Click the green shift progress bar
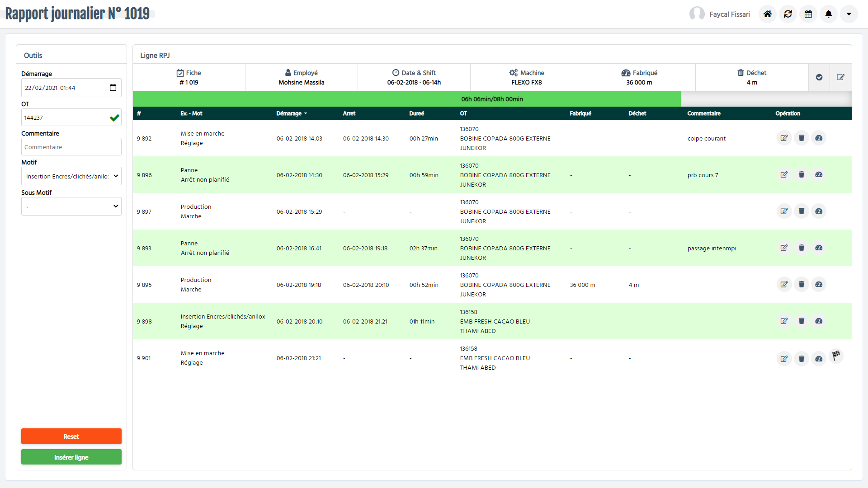Screen dimensions: 868x488 click(x=406, y=99)
